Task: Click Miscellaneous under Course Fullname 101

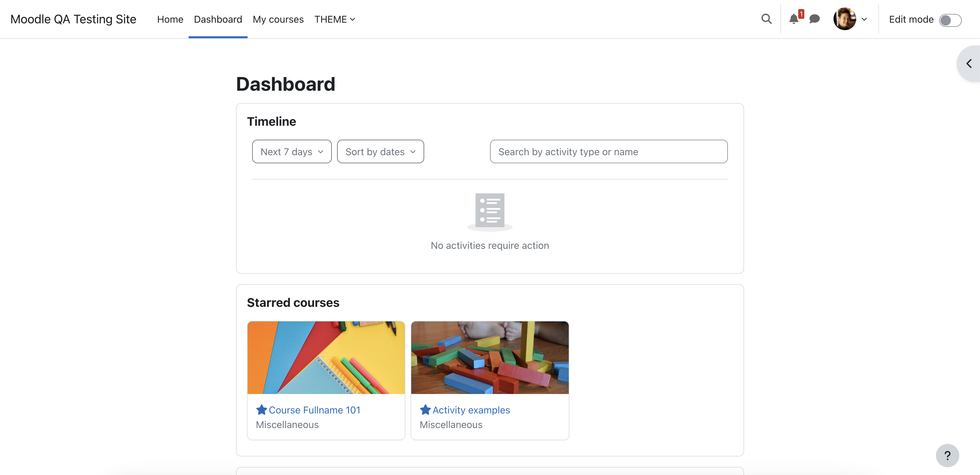Action: click(287, 424)
